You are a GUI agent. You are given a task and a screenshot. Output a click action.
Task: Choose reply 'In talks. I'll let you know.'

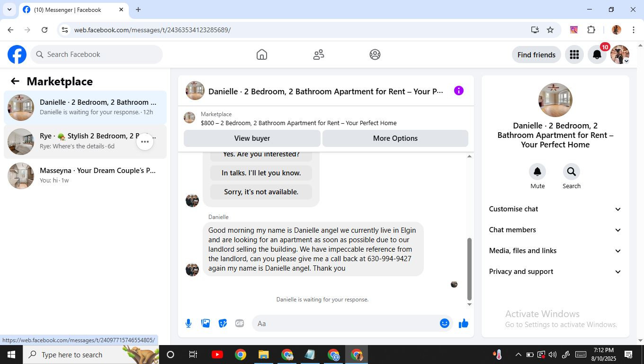tap(261, 173)
